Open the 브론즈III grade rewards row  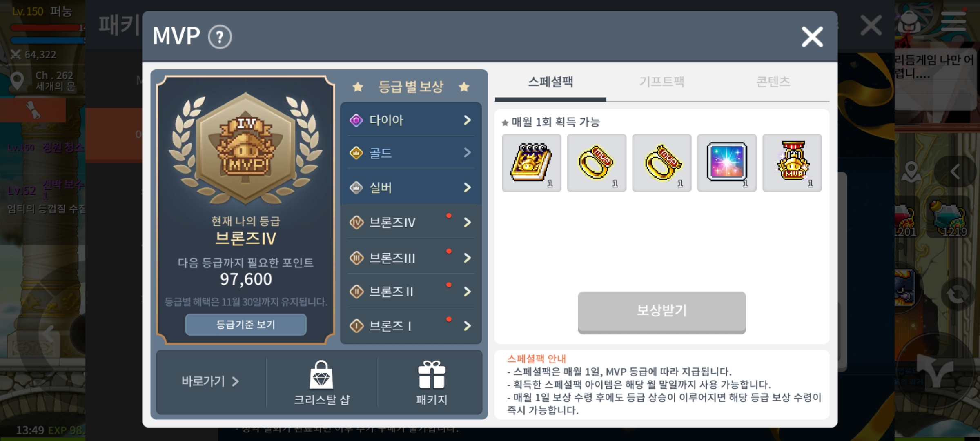tap(411, 258)
